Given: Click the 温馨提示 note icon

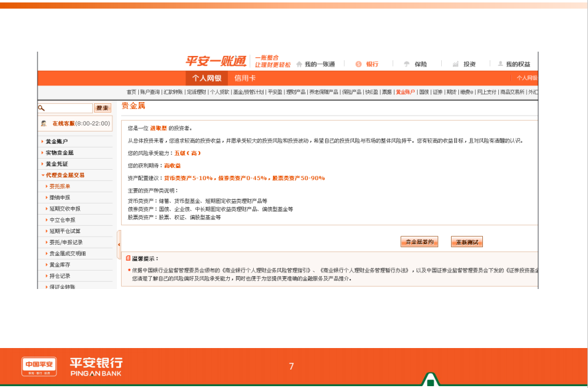Looking at the screenshot, I should pos(128,258).
